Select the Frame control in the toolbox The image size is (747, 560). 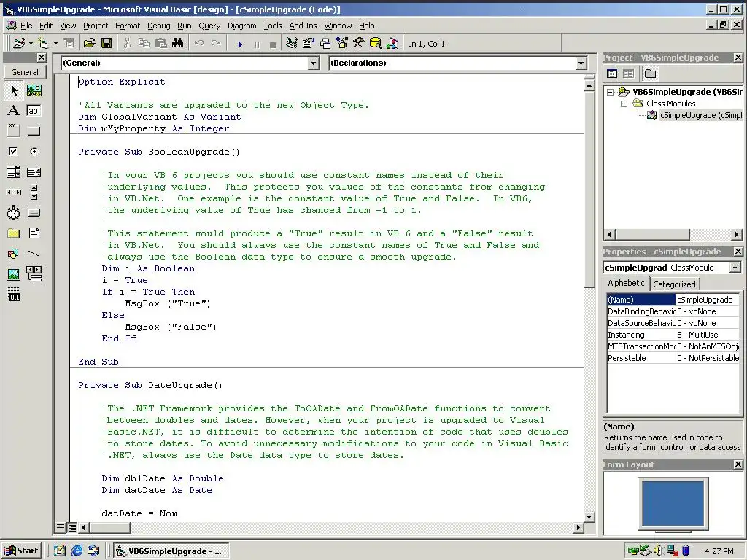pyautogui.click(x=14, y=131)
